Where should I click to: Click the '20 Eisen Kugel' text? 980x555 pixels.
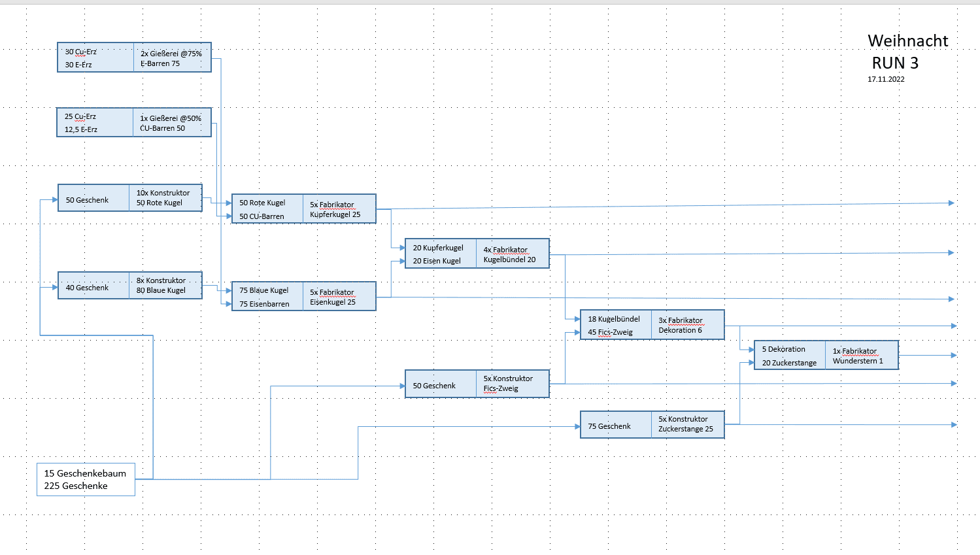pyautogui.click(x=437, y=261)
